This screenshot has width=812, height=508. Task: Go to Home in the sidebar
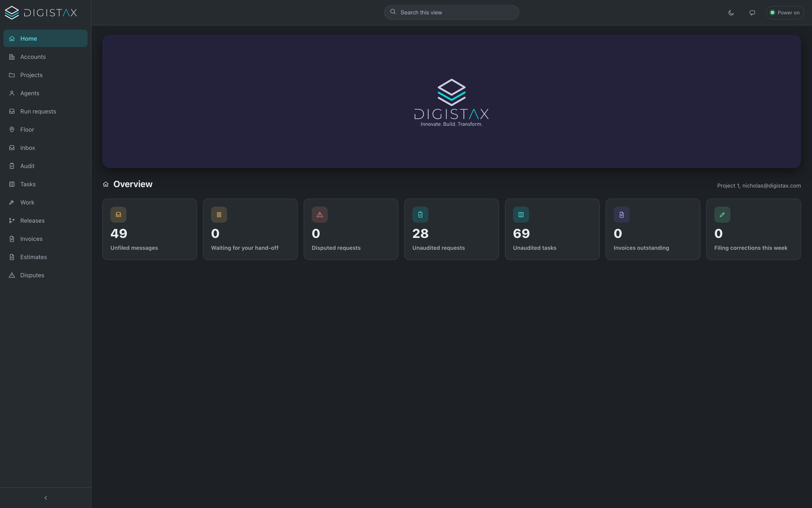46,38
